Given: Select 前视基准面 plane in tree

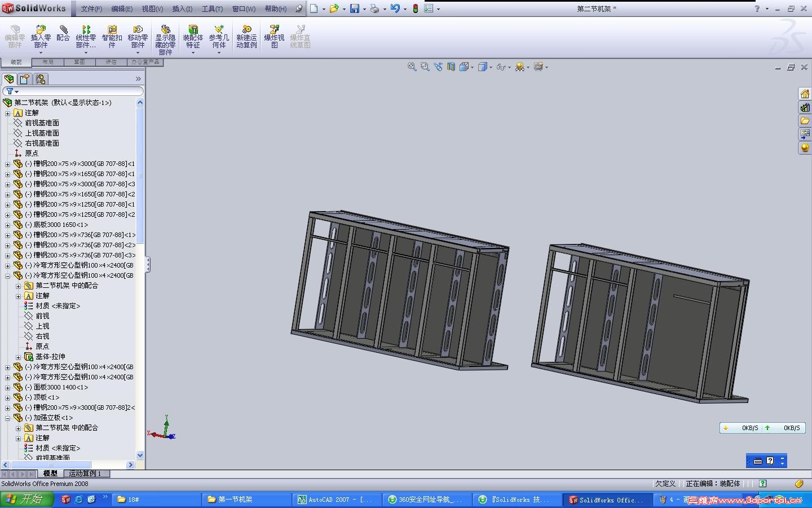Looking at the screenshot, I should point(42,123).
